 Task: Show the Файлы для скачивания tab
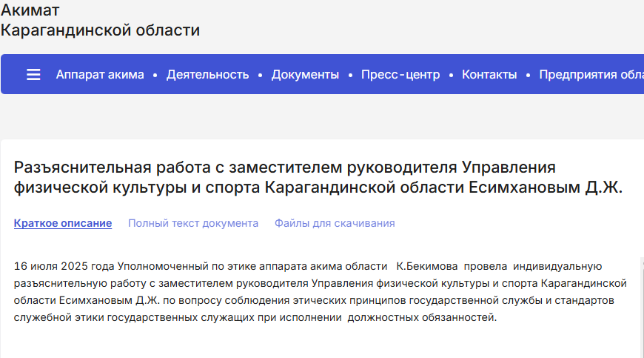(335, 223)
